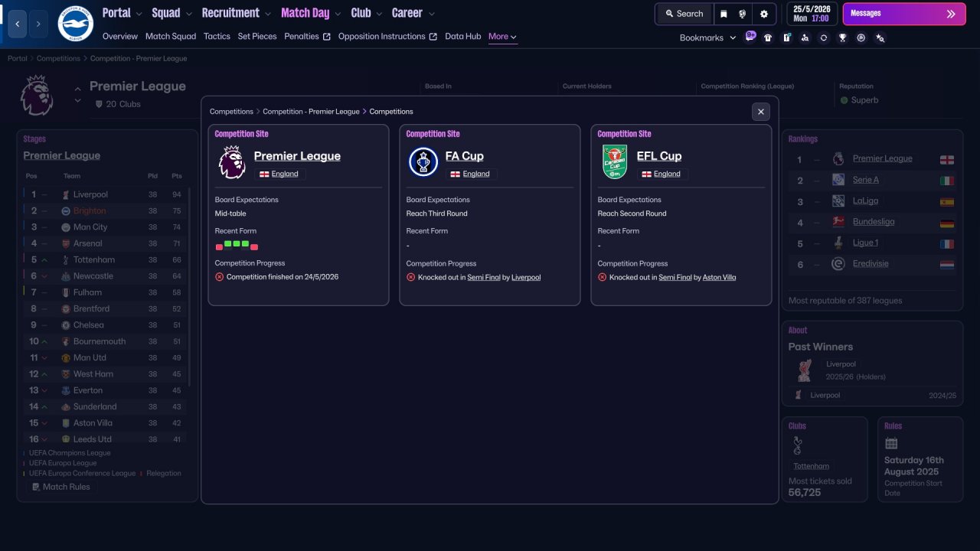Open the Tottenham link in Clubs panel
Screen dimensions: 980x551
click(812, 466)
